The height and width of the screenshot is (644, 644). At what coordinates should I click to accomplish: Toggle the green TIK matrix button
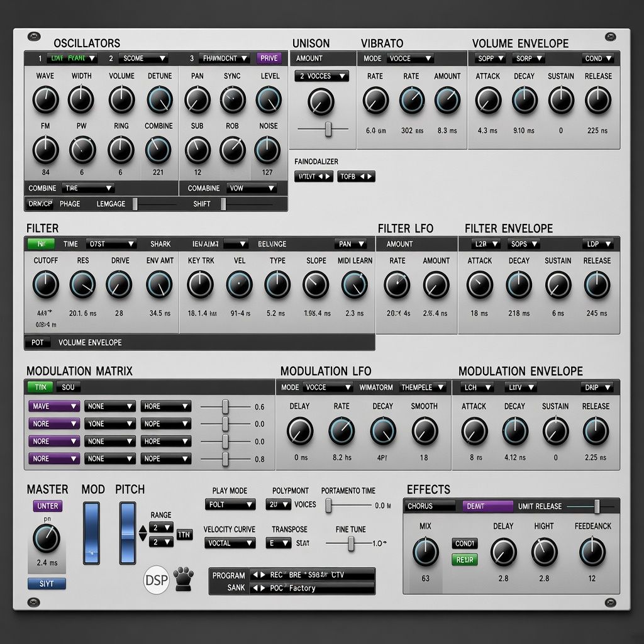(x=41, y=387)
